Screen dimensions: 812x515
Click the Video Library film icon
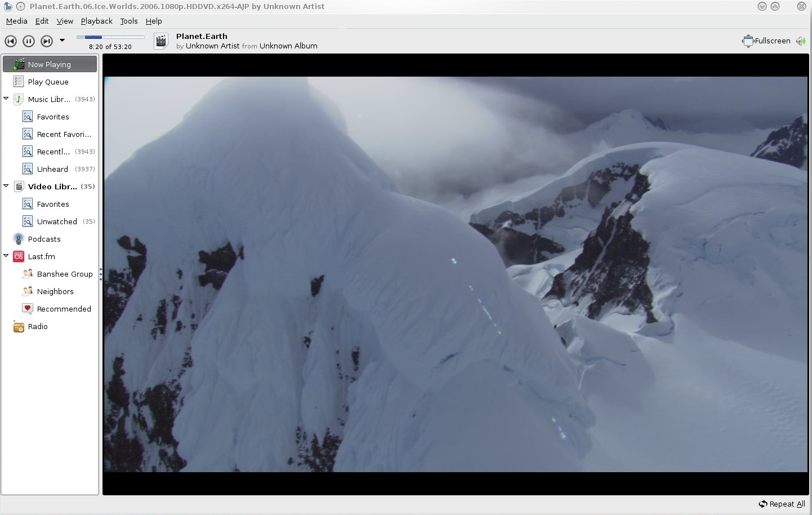[x=19, y=187]
